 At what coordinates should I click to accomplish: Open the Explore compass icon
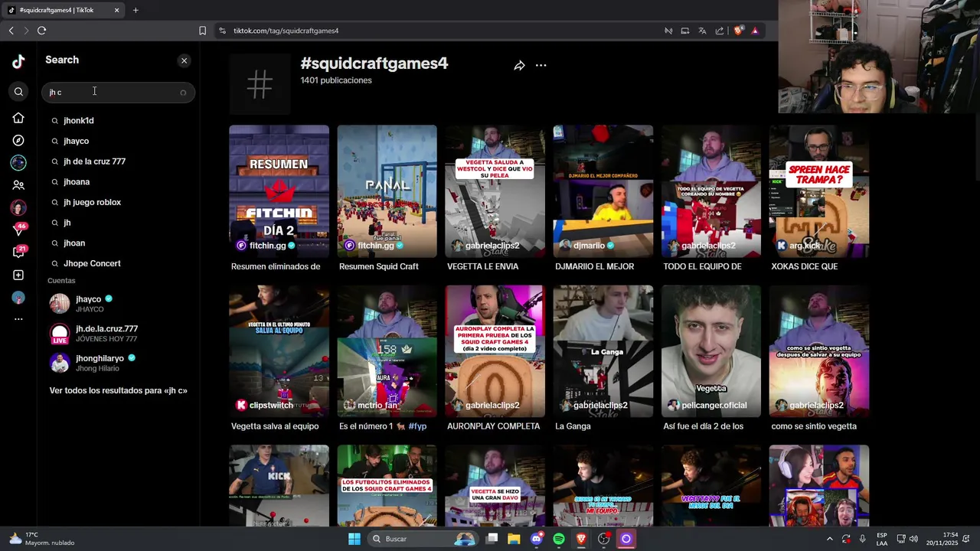(18, 140)
